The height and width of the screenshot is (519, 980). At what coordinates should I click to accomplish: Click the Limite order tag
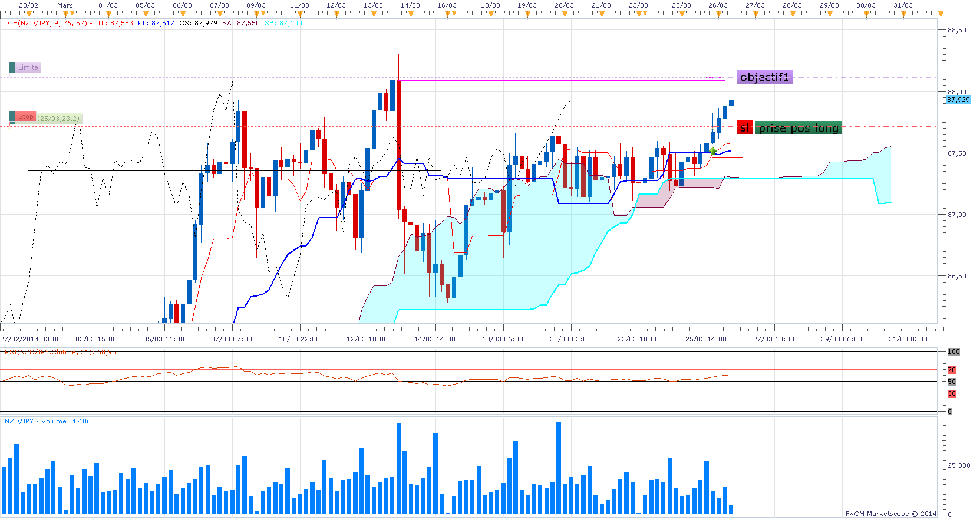[28, 67]
